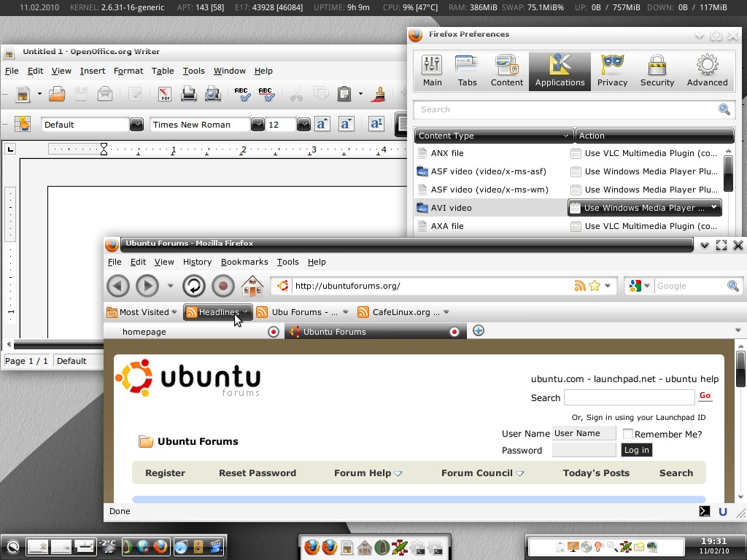Click the clock showing 19:31 in panel
This screenshot has width=747, height=560.
coord(713,541)
